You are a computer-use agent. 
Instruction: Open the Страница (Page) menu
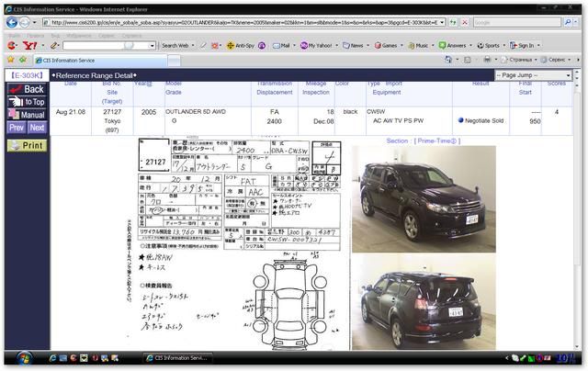tap(518, 60)
